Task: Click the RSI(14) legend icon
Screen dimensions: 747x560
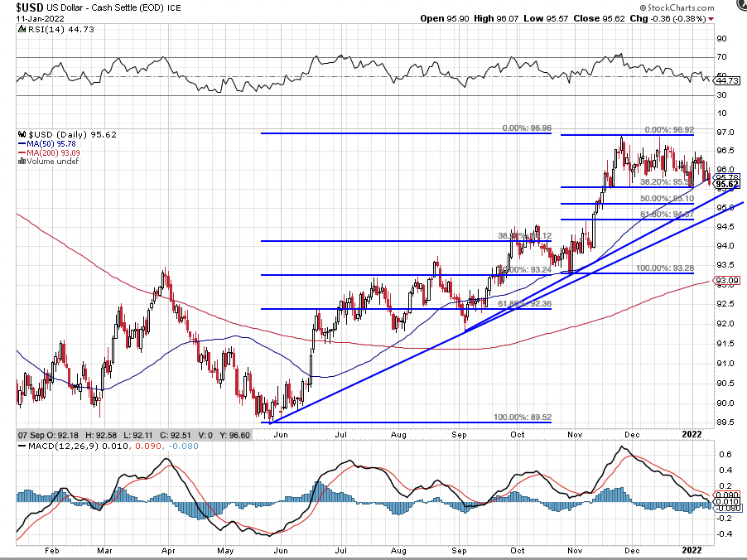Action: pyautogui.click(x=21, y=29)
